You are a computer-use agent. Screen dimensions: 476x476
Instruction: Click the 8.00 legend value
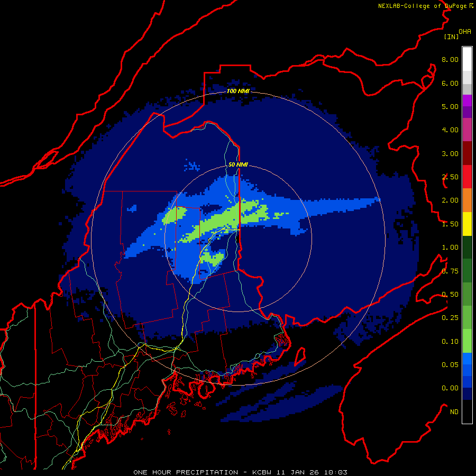[450, 59]
